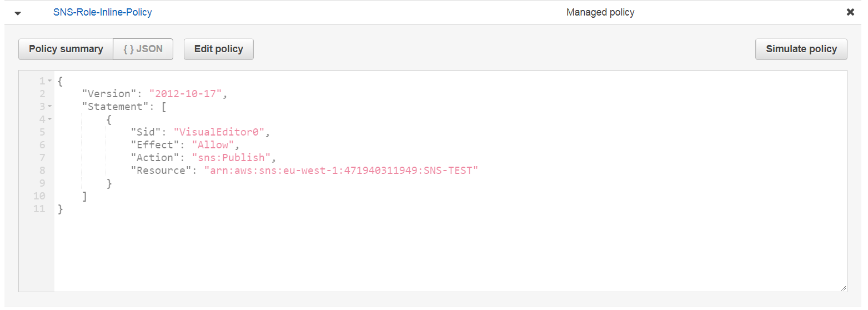Click line number 8 in the gutter
The height and width of the screenshot is (310, 868).
pos(42,171)
